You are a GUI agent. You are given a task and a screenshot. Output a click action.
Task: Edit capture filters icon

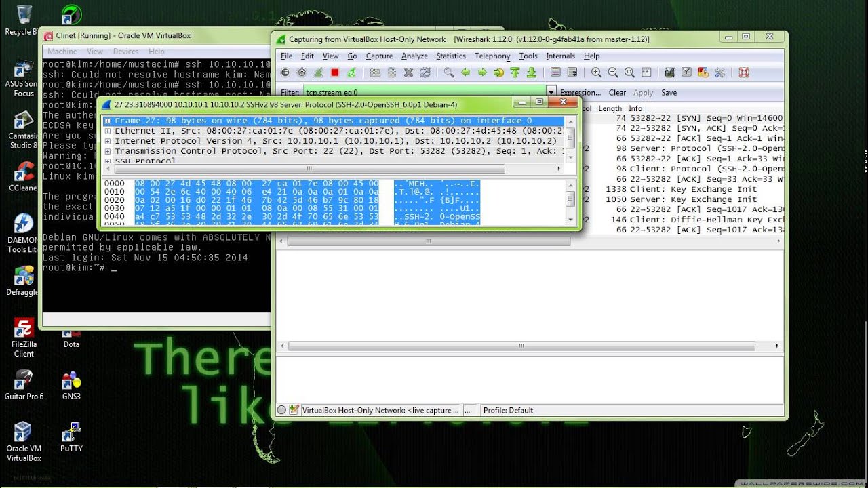pos(670,73)
